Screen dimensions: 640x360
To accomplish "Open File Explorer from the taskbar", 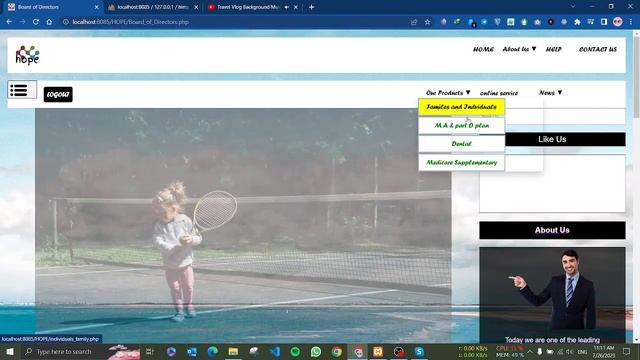I will click(233, 351).
